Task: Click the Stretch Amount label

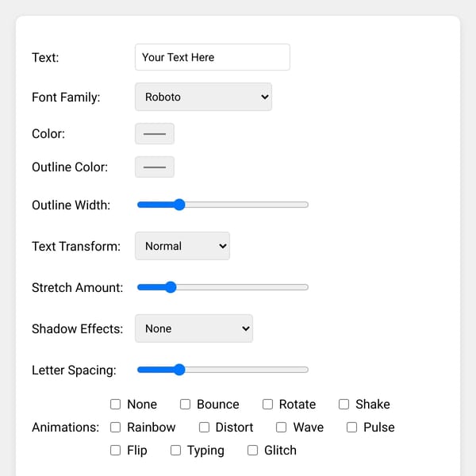Action: point(78,287)
